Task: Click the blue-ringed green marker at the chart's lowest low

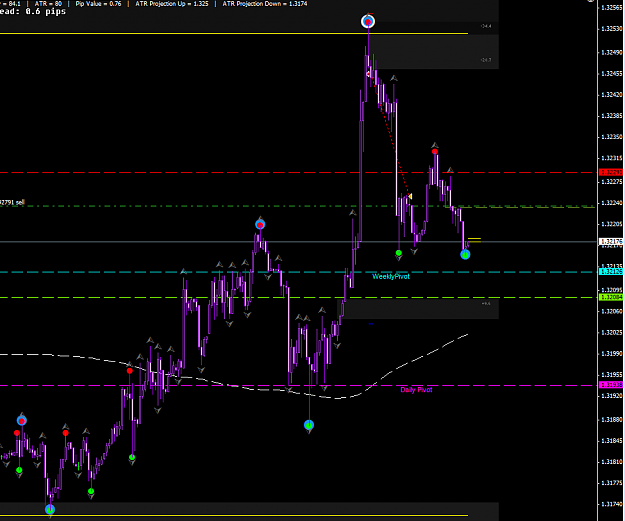Action: [50, 509]
